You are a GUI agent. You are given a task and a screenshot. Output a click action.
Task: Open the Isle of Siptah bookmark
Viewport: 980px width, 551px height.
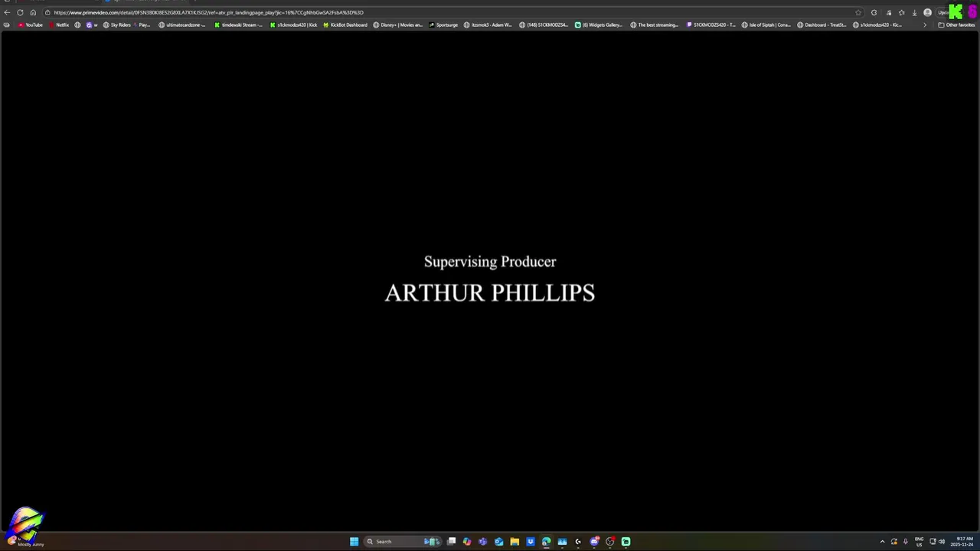tap(766, 24)
